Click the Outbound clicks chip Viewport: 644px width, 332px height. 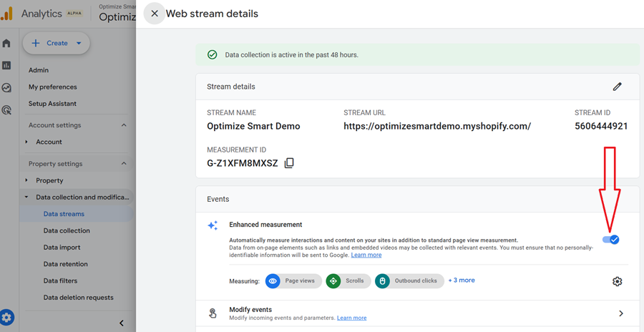(x=409, y=281)
